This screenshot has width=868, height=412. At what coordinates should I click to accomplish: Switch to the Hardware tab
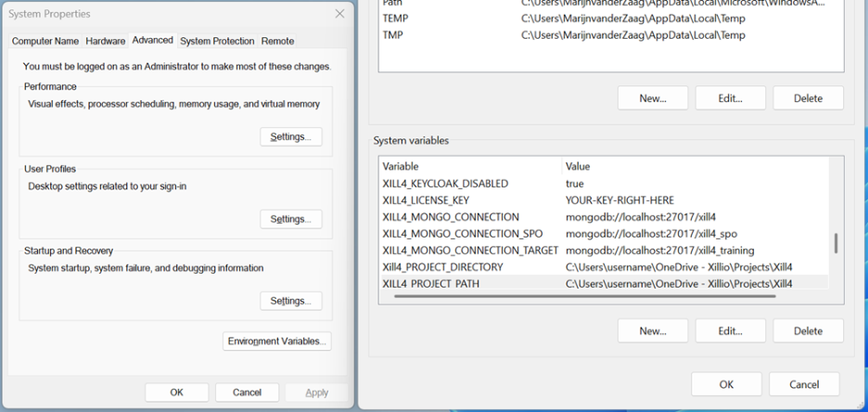point(105,41)
